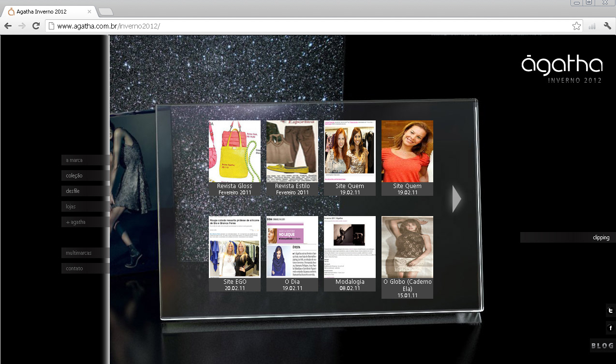The width and height of the screenshot is (616, 364).
Task: Go to next clipping page arrow
Action: pyautogui.click(x=456, y=199)
